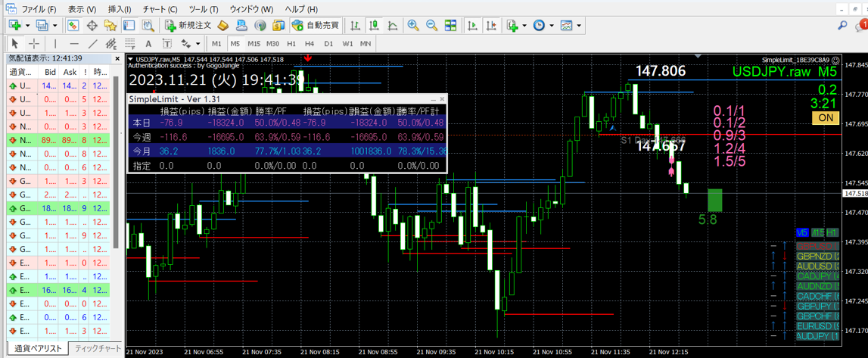Screen dimensions: 868x358
Task: Select the H1 timeframe button
Action: click(x=291, y=44)
